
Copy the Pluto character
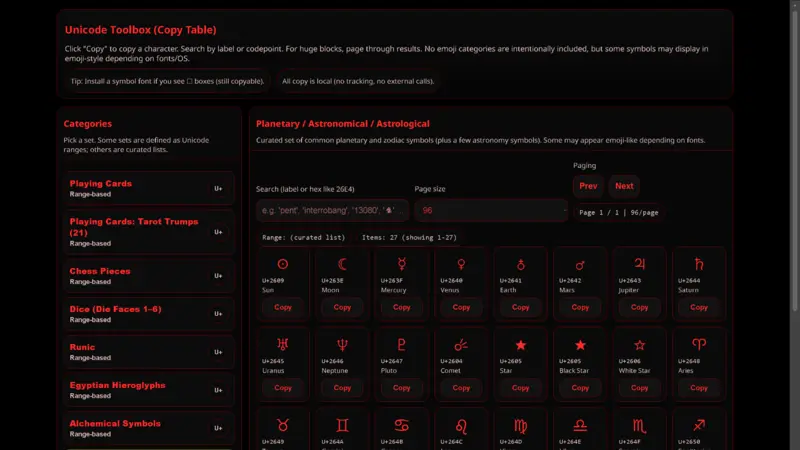pyautogui.click(x=402, y=388)
